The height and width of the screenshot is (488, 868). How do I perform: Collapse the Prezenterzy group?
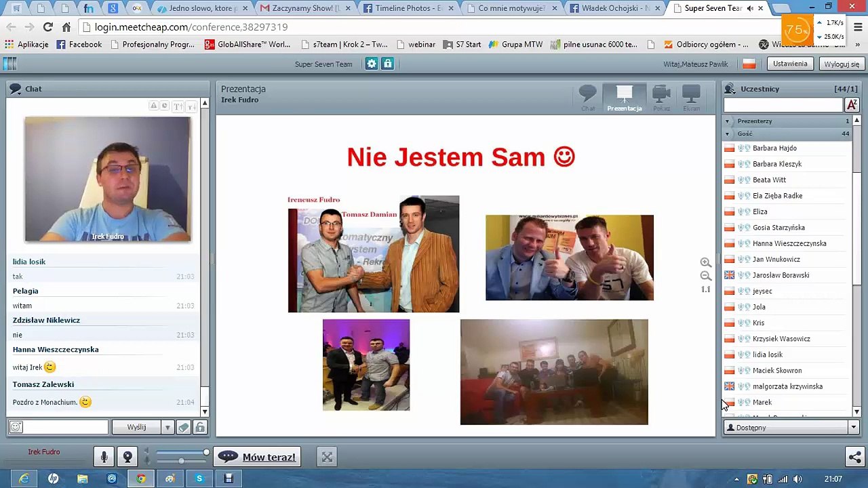pos(727,121)
